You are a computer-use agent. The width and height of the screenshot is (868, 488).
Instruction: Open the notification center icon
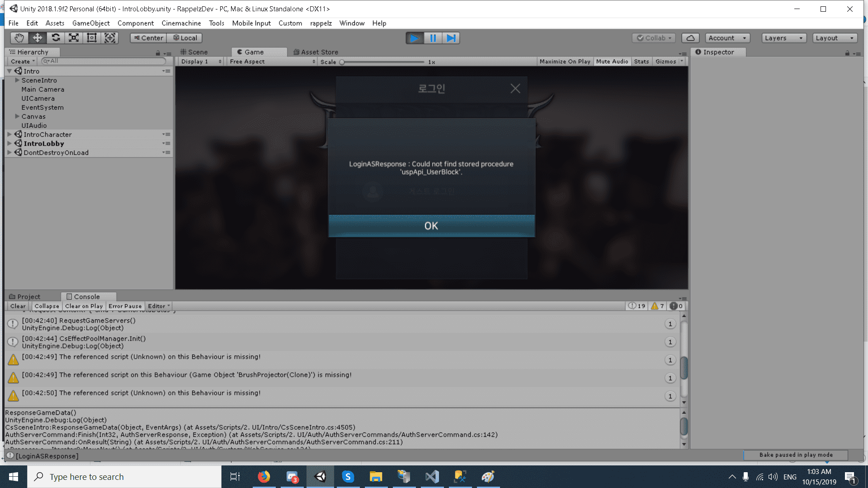tap(850, 477)
